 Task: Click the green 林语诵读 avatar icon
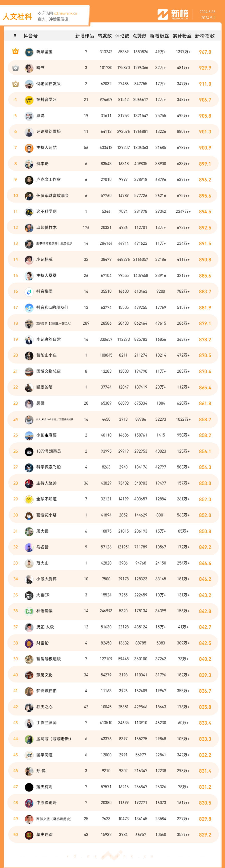29,611
